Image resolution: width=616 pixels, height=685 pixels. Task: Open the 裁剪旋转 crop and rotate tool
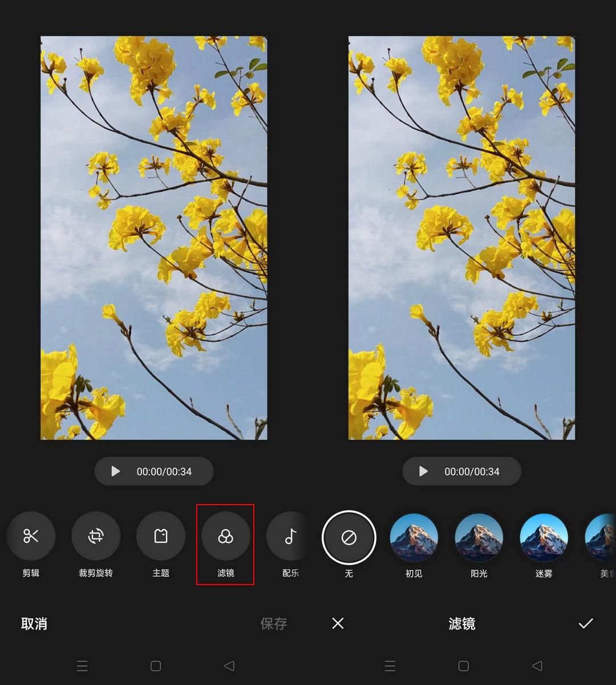(x=96, y=536)
